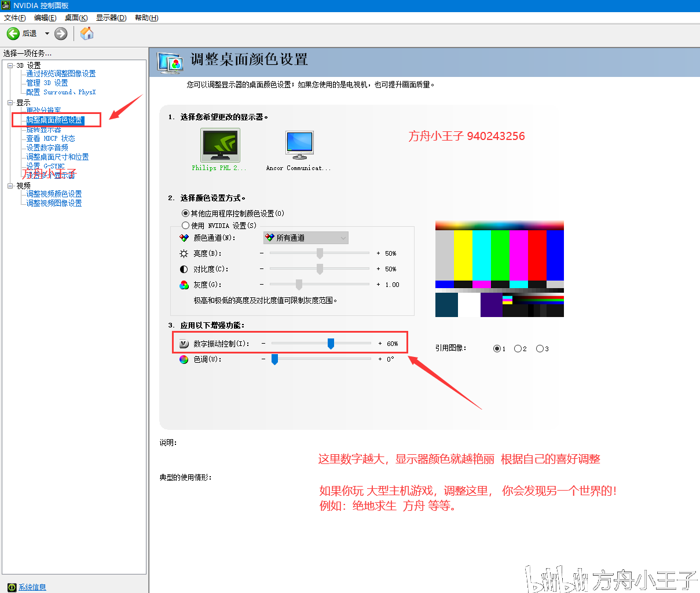Open 调整桌面尺寸和位置 link
This screenshot has height=593, width=700.
click(57, 157)
